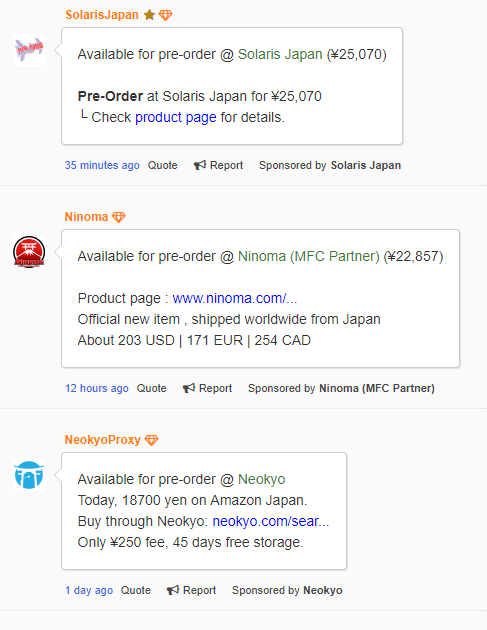
Task: Click the Ninoma red avatar icon
Action: tap(29, 252)
